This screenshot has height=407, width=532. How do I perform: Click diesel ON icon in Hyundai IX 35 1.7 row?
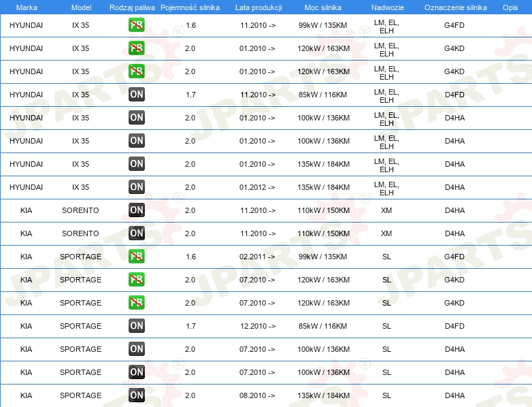[136, 95]
